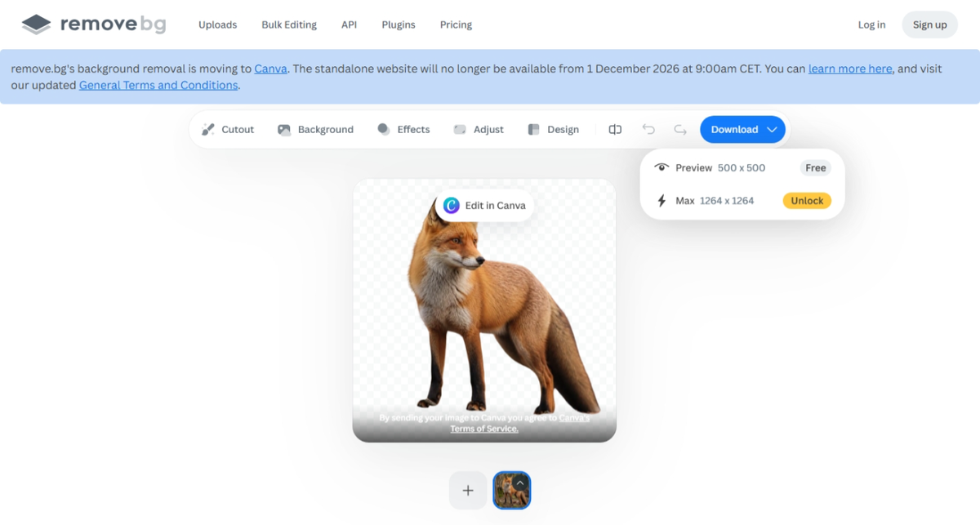This screenshot has height=525, width=980.
Task: Select the Design layout icon
Action: coord(534,129)
